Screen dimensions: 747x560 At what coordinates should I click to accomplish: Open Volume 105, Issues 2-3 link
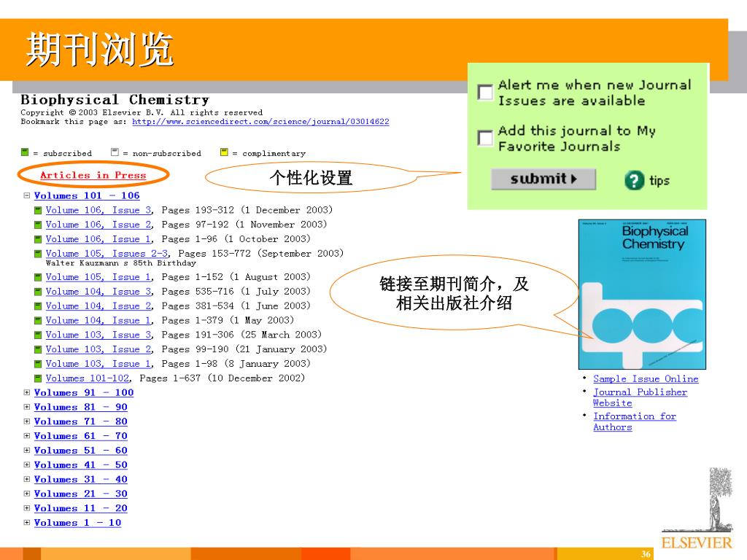click(107, 253)
